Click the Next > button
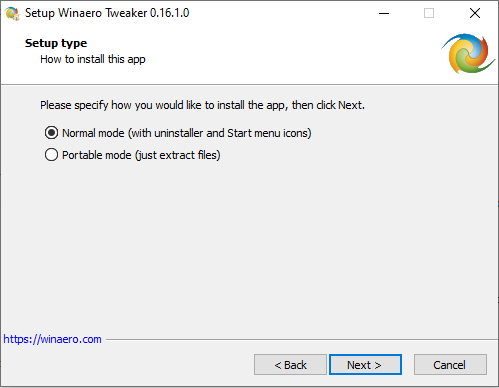Screen dimensions: 499x388 pos(365,365)
